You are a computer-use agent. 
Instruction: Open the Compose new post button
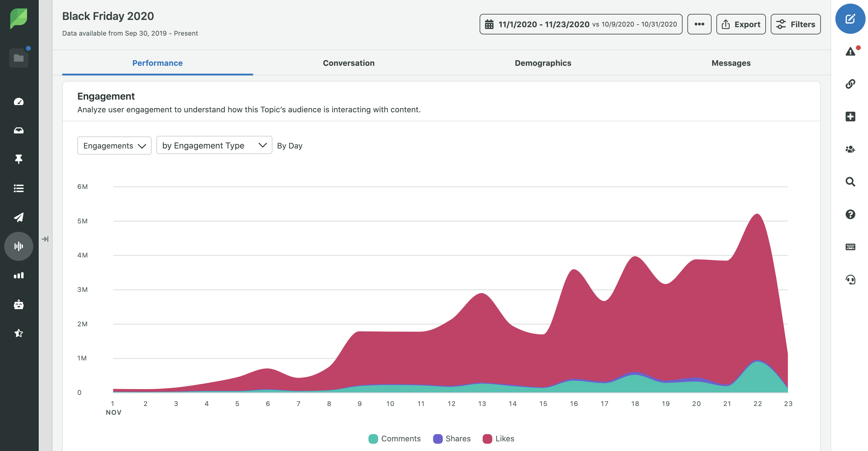(850, 19)
